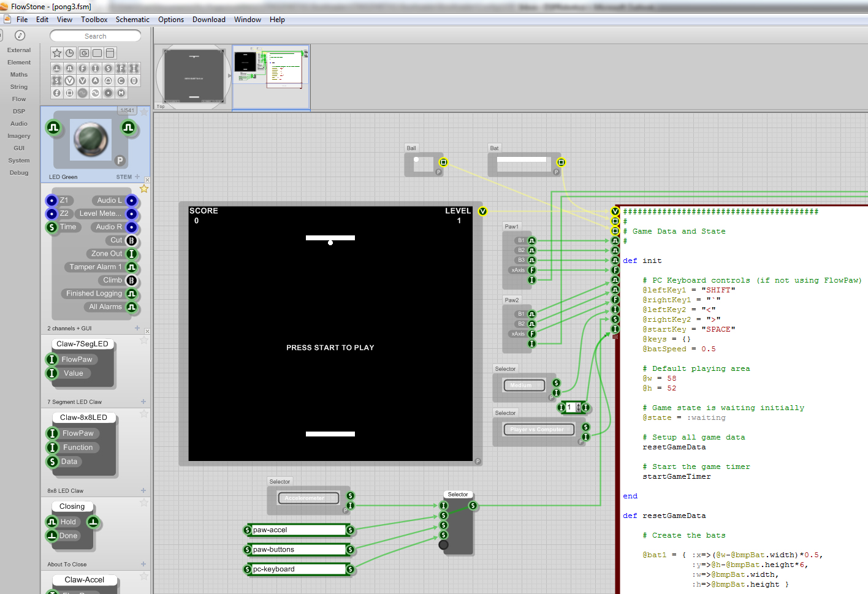
Task: Filter by the M memory connector icon
Action: pos(121,93)
